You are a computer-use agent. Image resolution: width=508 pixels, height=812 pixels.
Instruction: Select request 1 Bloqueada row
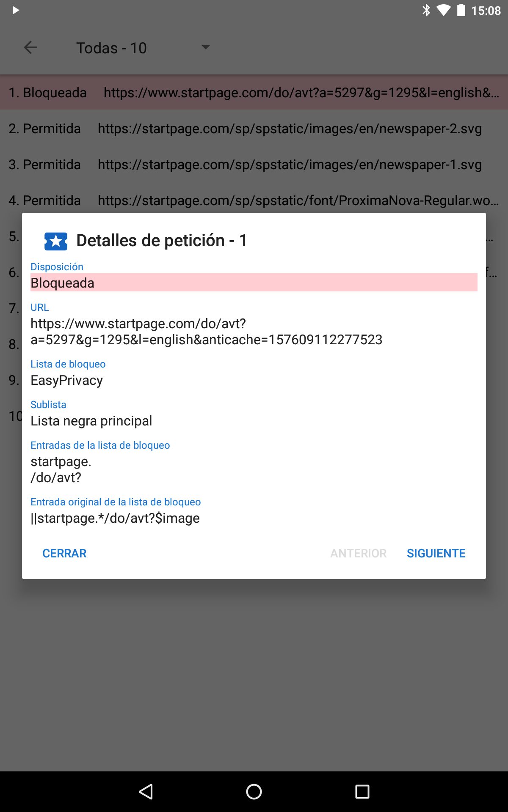(x=254, y=93)
